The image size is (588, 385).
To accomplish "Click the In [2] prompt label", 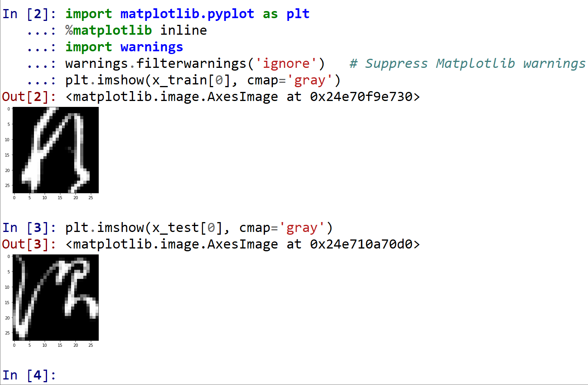I will coord(29,14).
